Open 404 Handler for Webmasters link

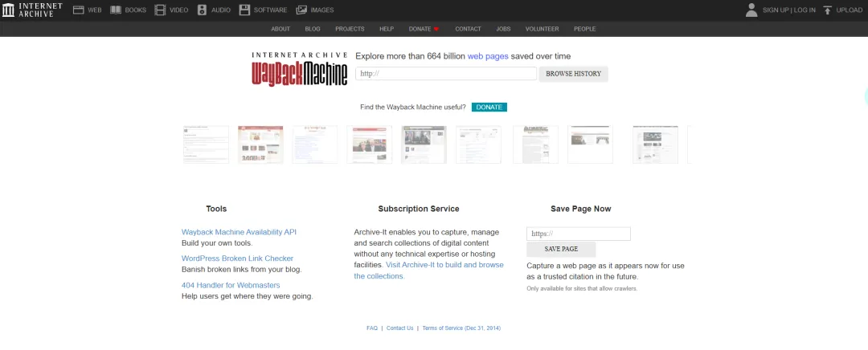231,285
